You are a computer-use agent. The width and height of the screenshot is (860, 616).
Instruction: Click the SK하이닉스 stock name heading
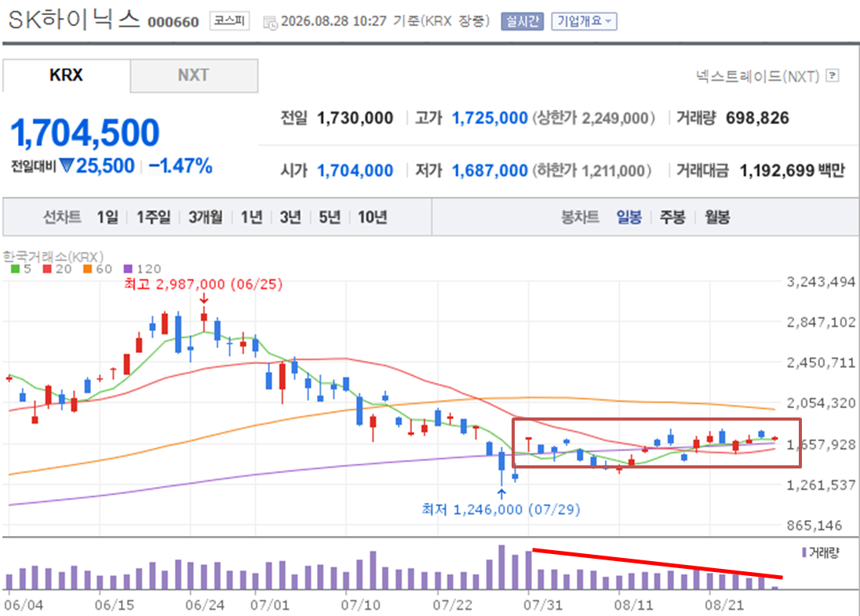tap(74, 20)
